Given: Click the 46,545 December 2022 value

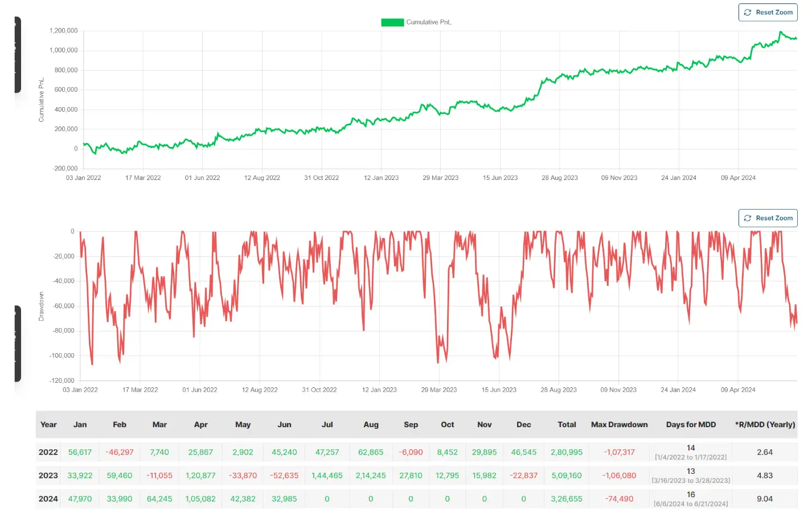Looking at the screenshot, I should coord(524,452).
